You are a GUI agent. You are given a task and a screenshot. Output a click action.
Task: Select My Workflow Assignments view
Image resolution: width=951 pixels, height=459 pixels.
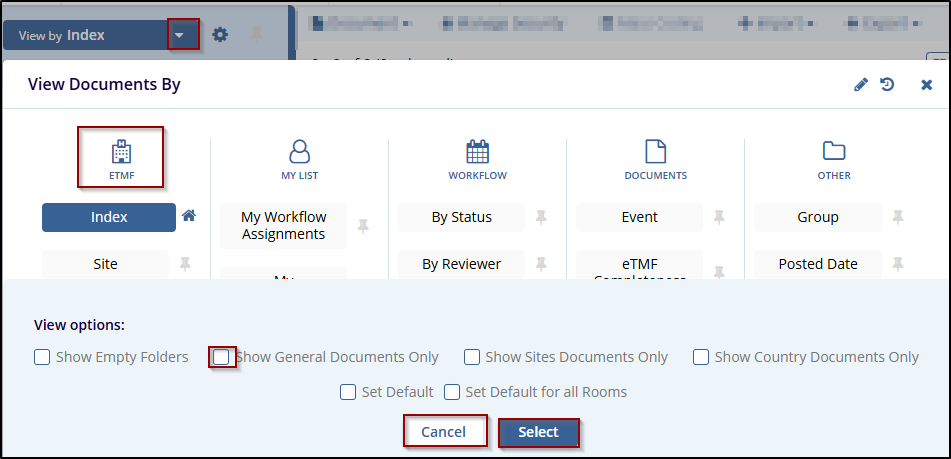click(x=284, y=226)
